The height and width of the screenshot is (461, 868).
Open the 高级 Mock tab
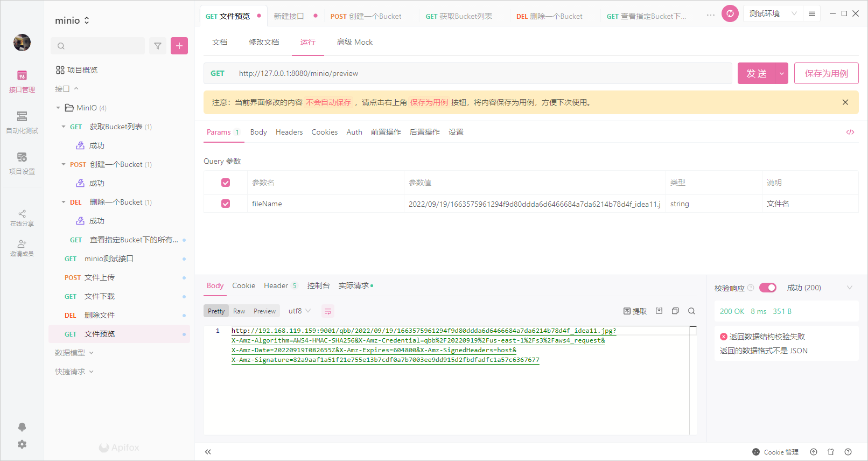click(x=355, y=42)
